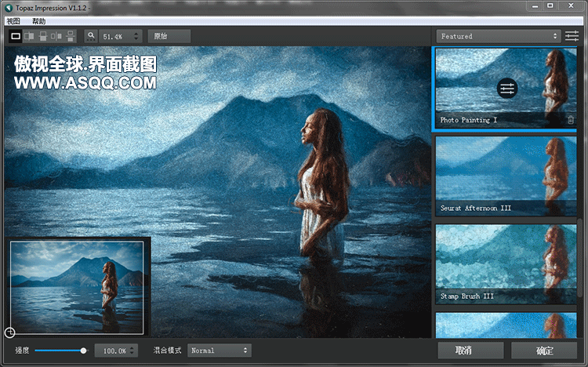Open the 帮助 menu
The height and width of the screenshot is (367, 588).
(38, 21)
